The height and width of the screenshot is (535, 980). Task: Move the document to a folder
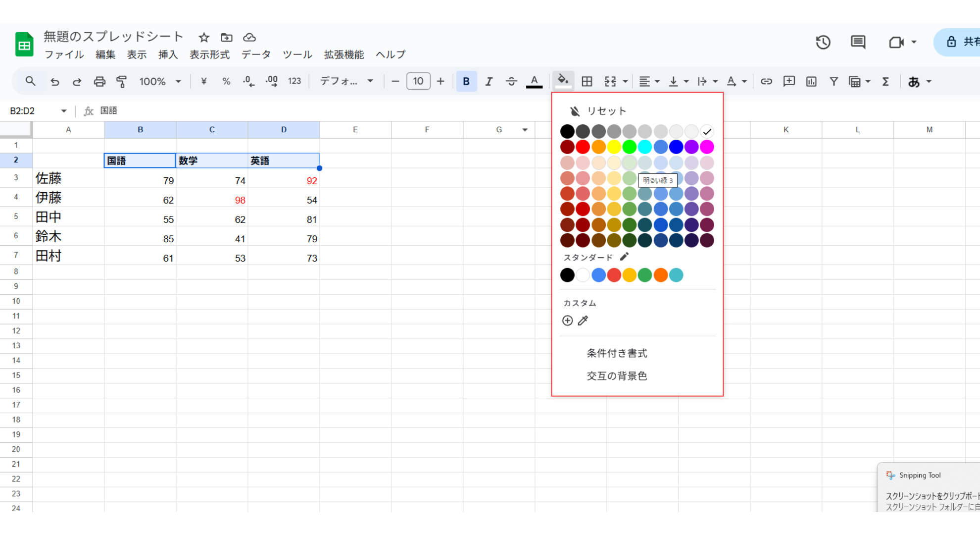click(x=227, y=38)
